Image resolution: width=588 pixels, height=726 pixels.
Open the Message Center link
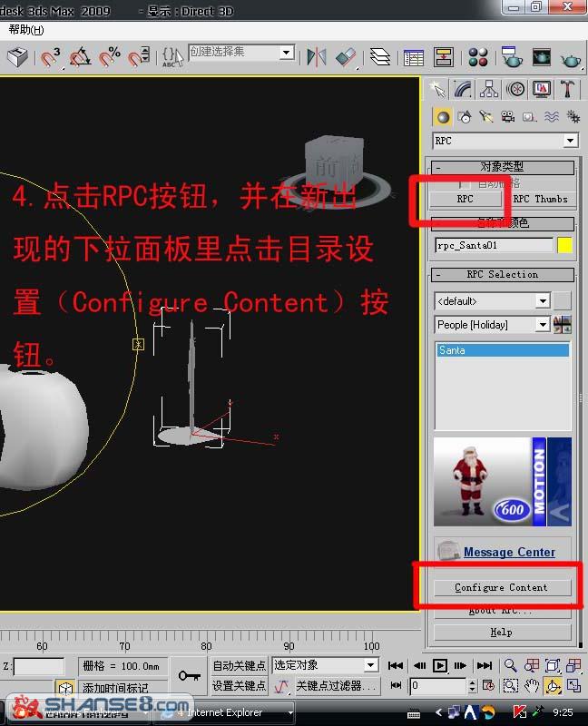coord(509,552)
